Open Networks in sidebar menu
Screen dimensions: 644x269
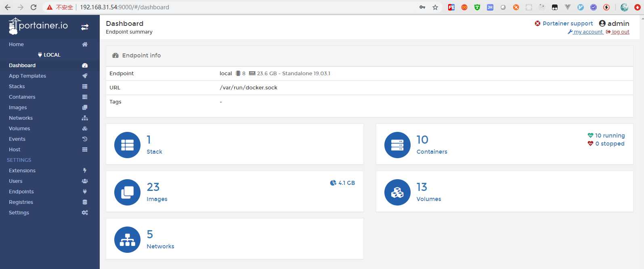pos(50,118)
